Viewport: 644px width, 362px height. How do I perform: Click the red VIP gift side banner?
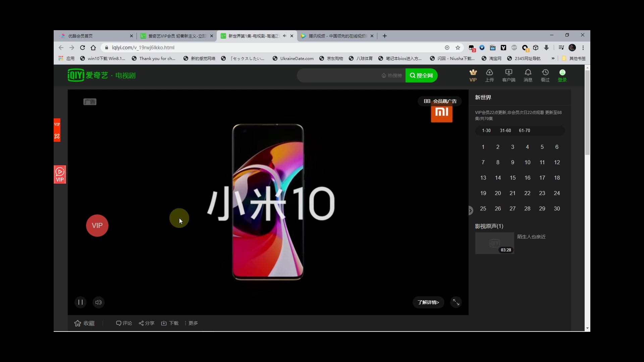pyautogui.click(x=57, y=130)
